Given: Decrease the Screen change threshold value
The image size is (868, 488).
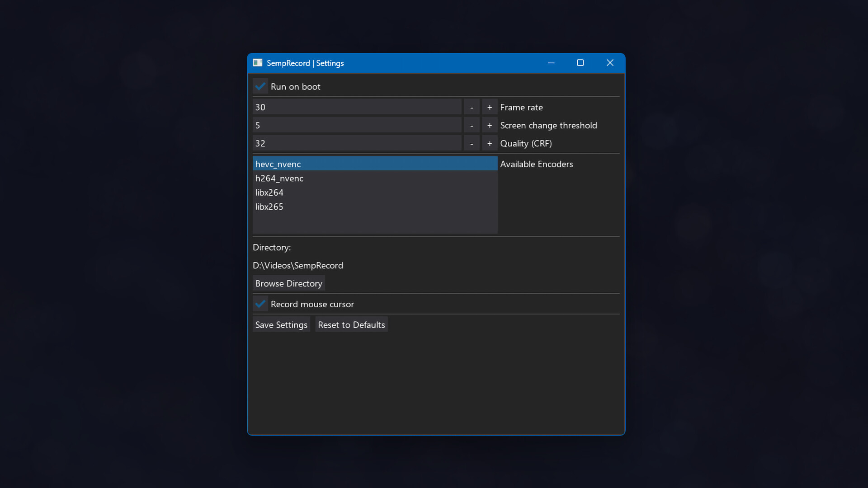Looking at the screenshot, I should point(472,125).
